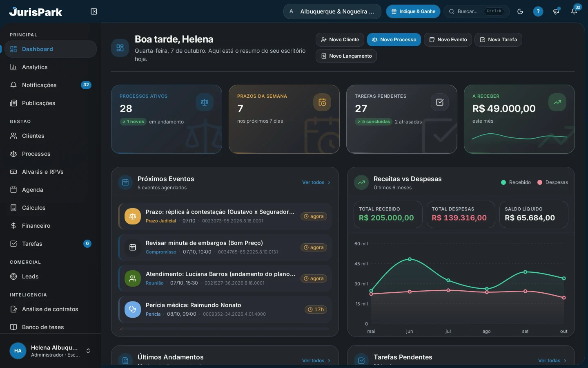The height and width of the screenshot is (368, 588).
Task: Open Ver todos link in Próximos Eventos
Action: [x=316, y=182]
